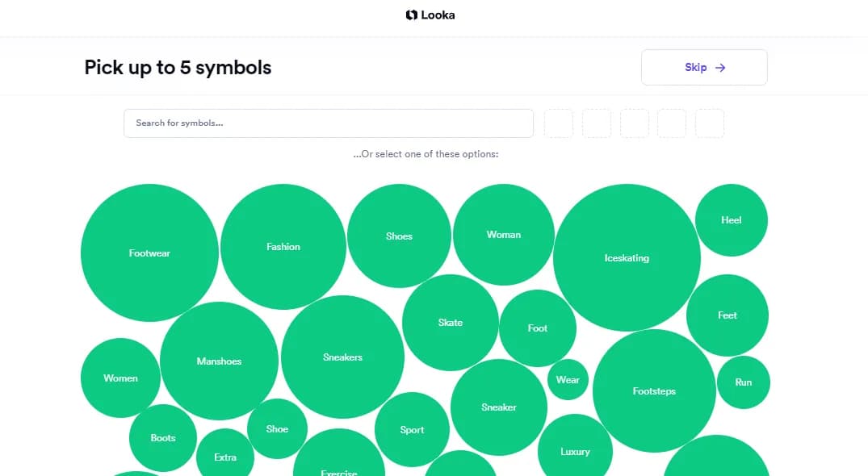
Task: Pick the Boots bubble
Action: point(162,437)
